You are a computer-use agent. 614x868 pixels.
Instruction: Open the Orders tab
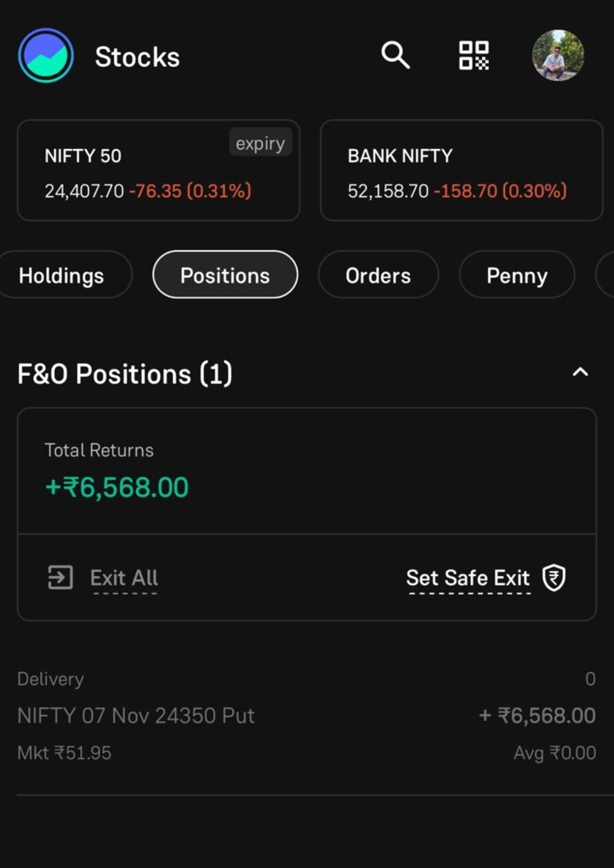point(378,275)
